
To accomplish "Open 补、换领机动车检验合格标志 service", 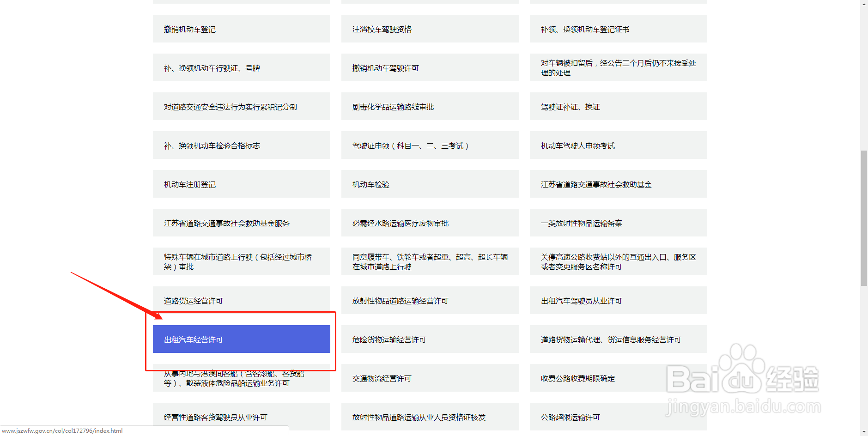I will coord(241,145).
